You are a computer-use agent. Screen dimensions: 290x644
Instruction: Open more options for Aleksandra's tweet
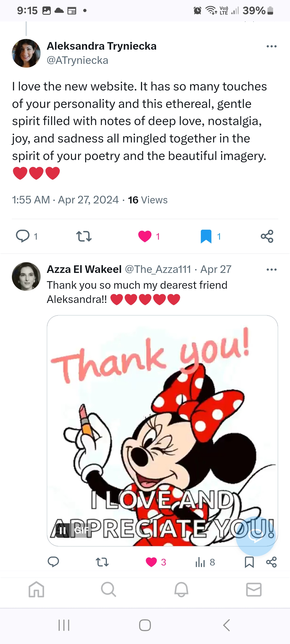point(271,46)
